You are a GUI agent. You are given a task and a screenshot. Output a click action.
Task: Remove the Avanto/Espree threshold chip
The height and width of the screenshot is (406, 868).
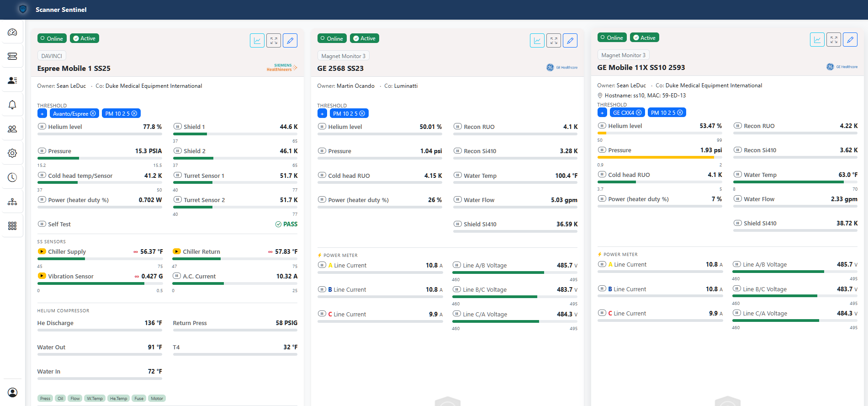coord(93,113)
